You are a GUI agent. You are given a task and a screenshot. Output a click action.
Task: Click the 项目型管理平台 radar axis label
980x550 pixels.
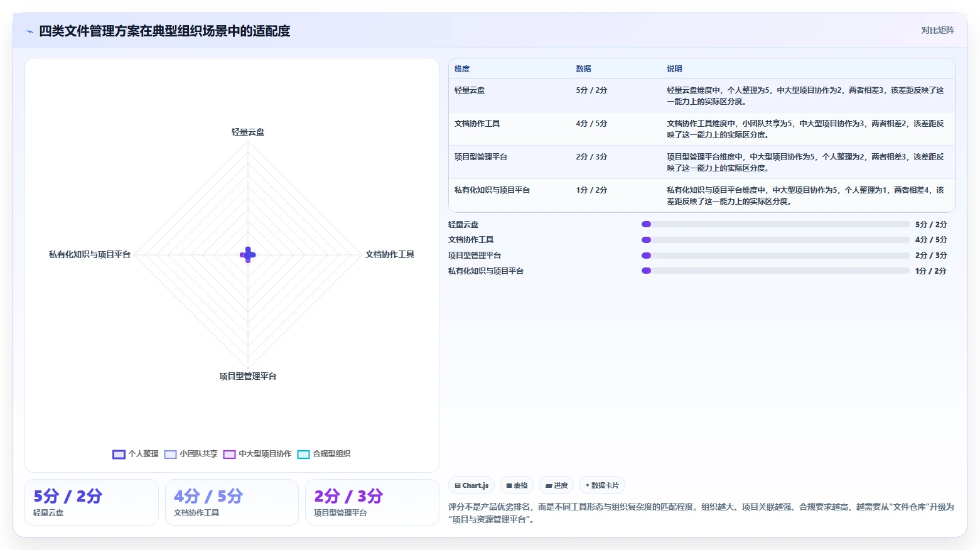[248, 376]
